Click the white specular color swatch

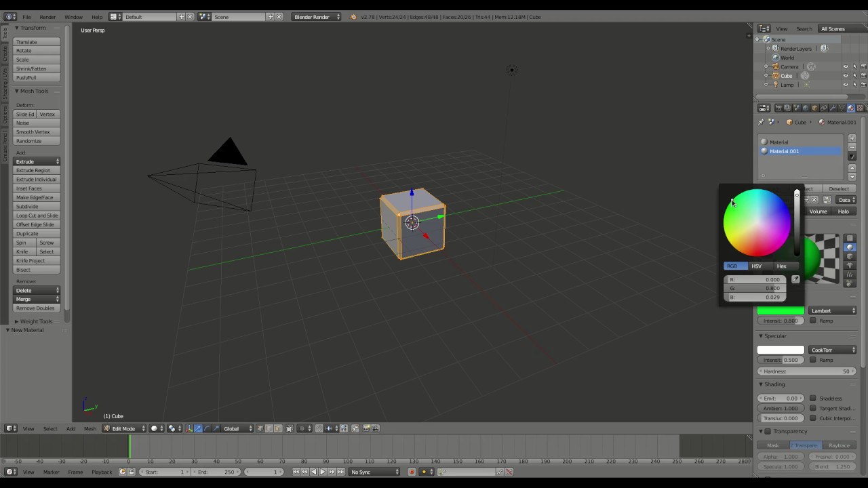[781, 350]
